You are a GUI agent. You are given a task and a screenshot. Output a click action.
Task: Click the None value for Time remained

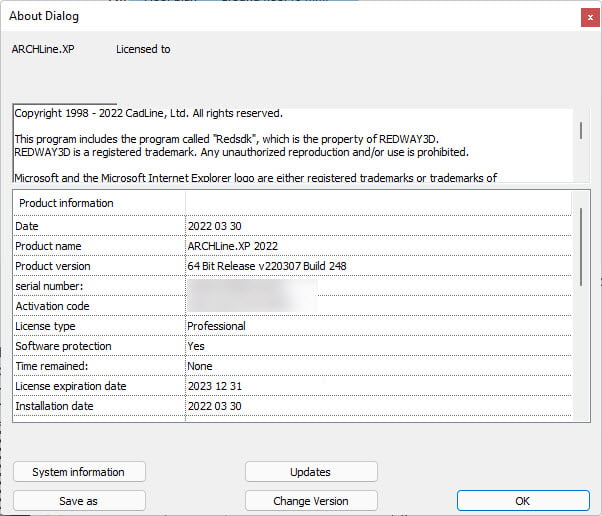[x=200, y=366]
